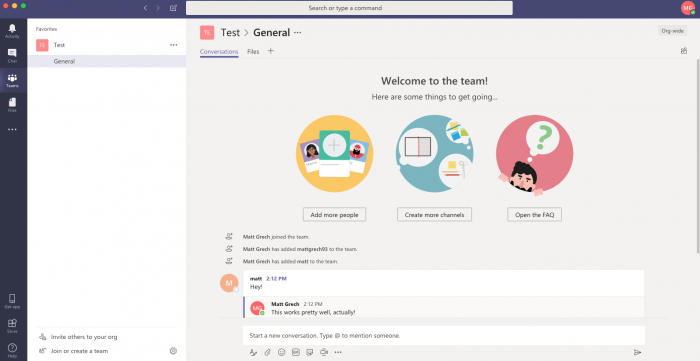This screenshot has width=700, height=361.
Task: Open the new chat compose icon
Action: click(174, 8)
